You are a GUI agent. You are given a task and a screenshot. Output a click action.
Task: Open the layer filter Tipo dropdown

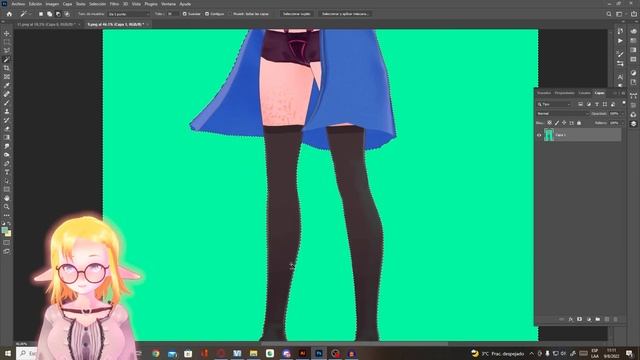(554, 104)
